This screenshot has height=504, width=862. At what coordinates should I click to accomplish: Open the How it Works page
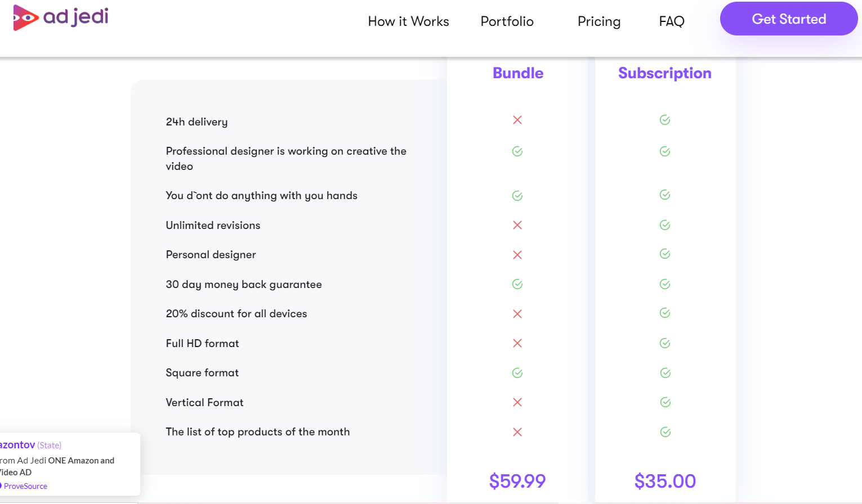pos(408,21)
